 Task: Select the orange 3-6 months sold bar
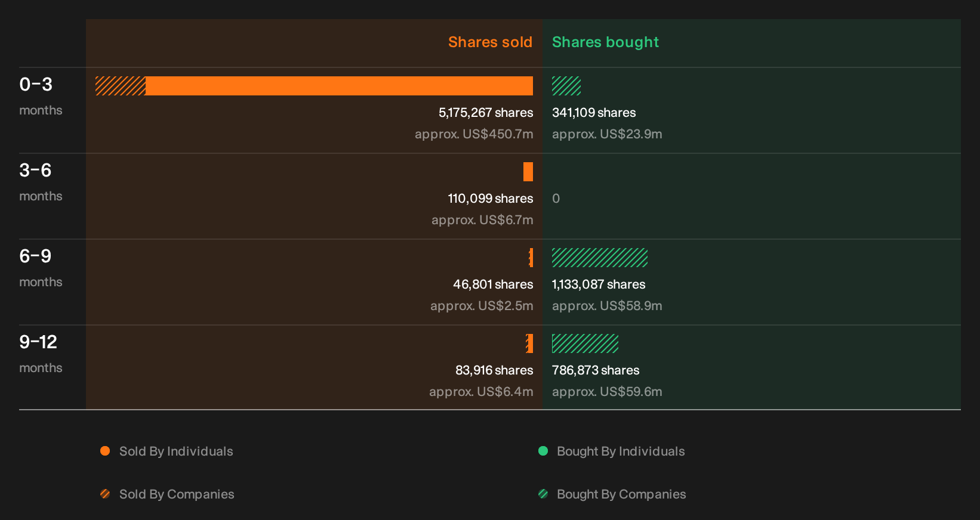click(528, 172)
